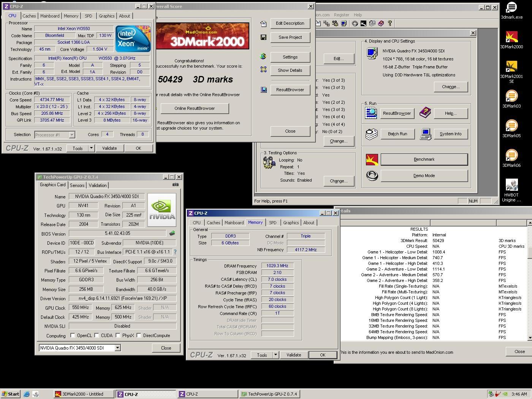Viewport: 532px width, 399px height.
Task: Select the HWBOT Unigine desktop icon
Action: (511, 190)
